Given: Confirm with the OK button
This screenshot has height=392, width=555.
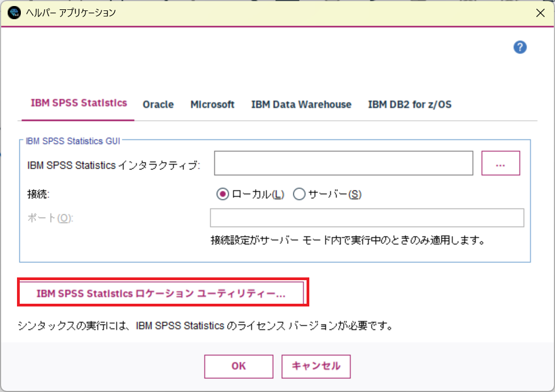Looking at the screenshot, I should (x=239, y=367).
